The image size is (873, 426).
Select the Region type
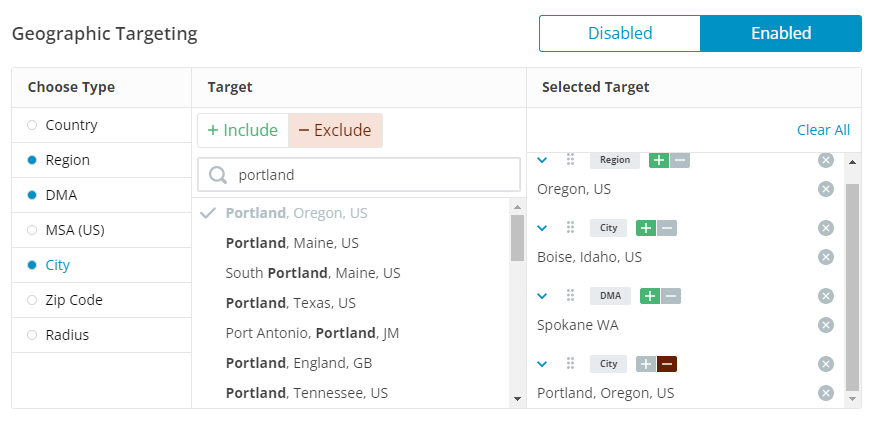coord(101,160)
